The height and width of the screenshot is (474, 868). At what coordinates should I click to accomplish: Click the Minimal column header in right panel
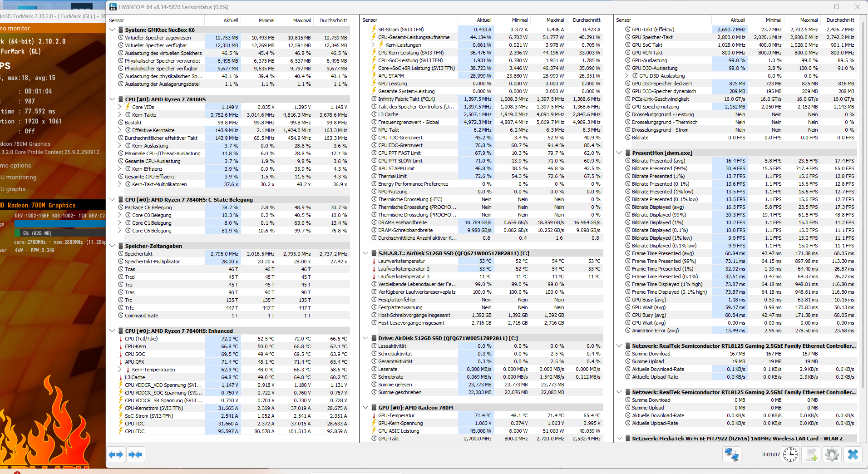click(x=766, y=20)
